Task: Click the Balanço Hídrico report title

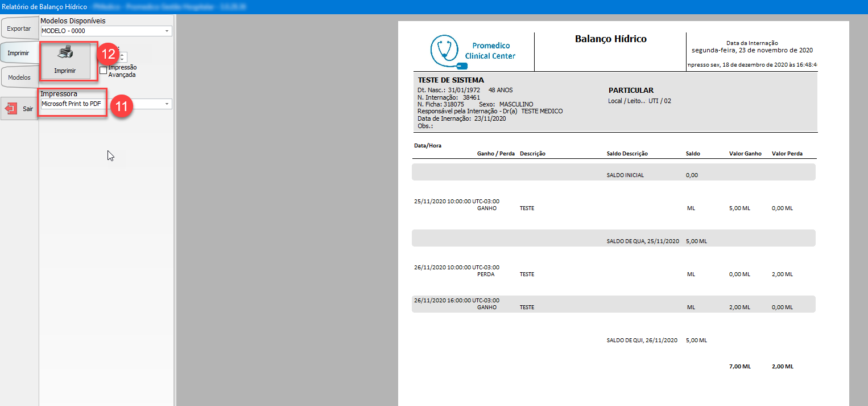Action: 610,39
